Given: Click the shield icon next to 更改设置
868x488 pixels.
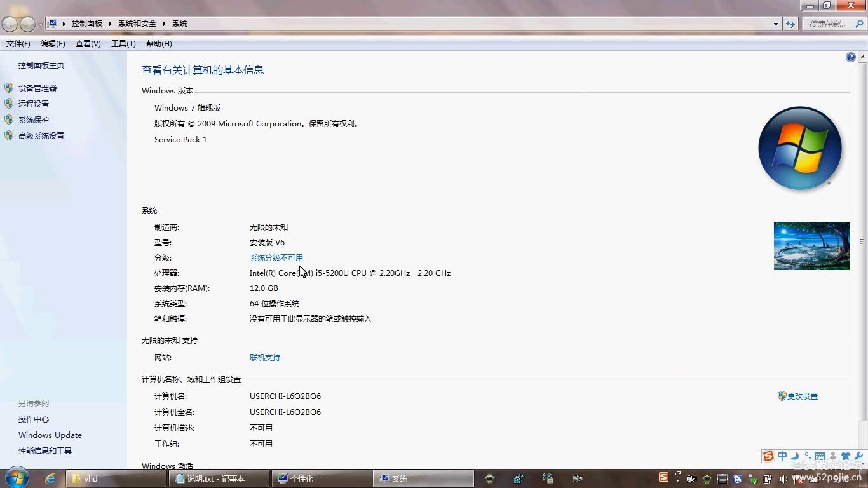Looking at the screenshot, I should tap(782, 396).
